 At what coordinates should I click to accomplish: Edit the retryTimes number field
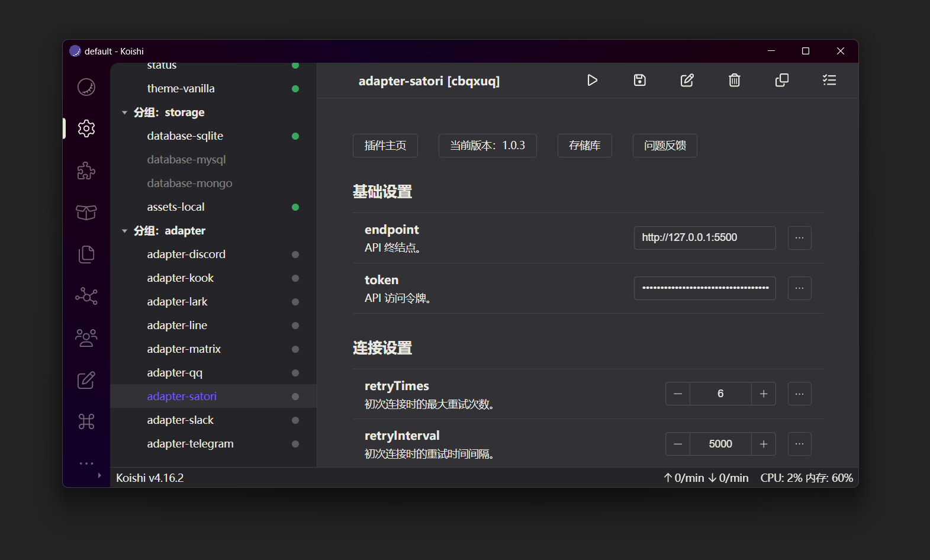(720, 394)
